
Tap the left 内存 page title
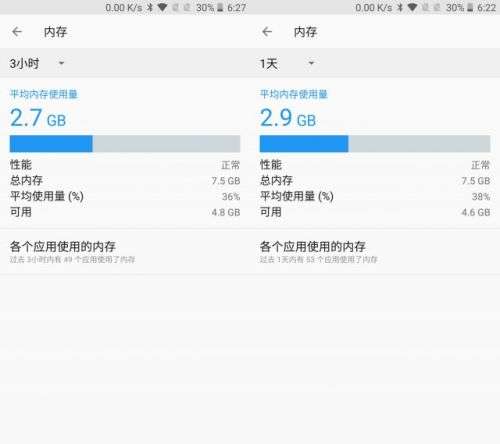coord(55,32)
